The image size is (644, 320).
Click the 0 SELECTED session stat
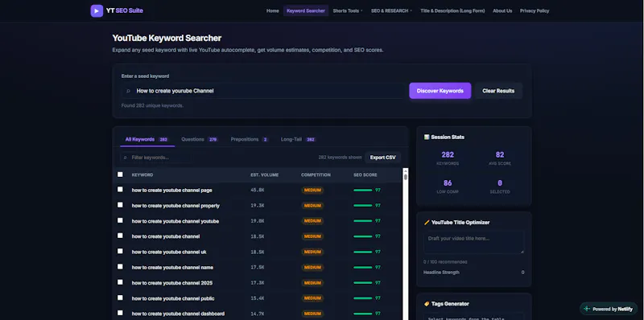499,187
